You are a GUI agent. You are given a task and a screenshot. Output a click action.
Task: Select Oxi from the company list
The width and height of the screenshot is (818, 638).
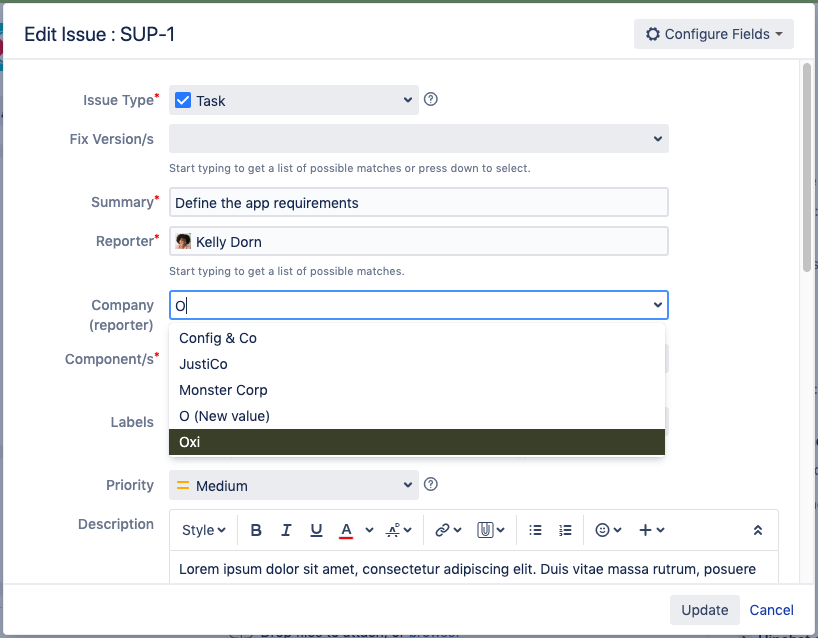(417, 442)
